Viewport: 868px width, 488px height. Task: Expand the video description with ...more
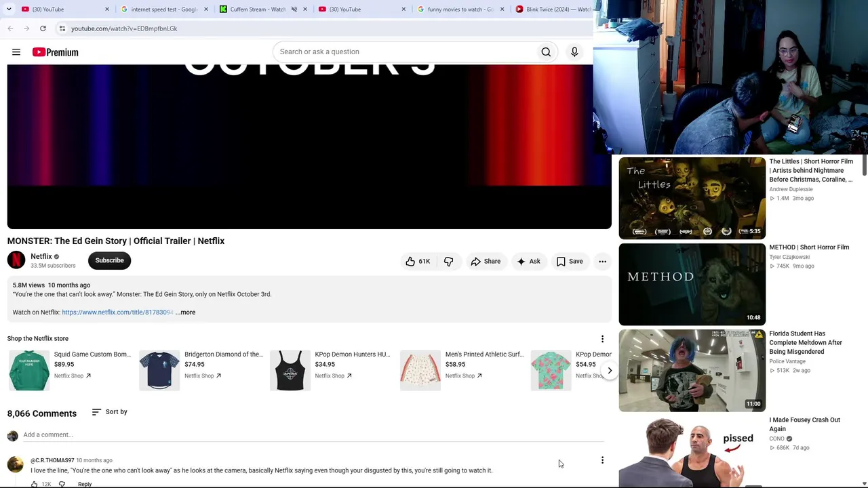pos(185,312)
